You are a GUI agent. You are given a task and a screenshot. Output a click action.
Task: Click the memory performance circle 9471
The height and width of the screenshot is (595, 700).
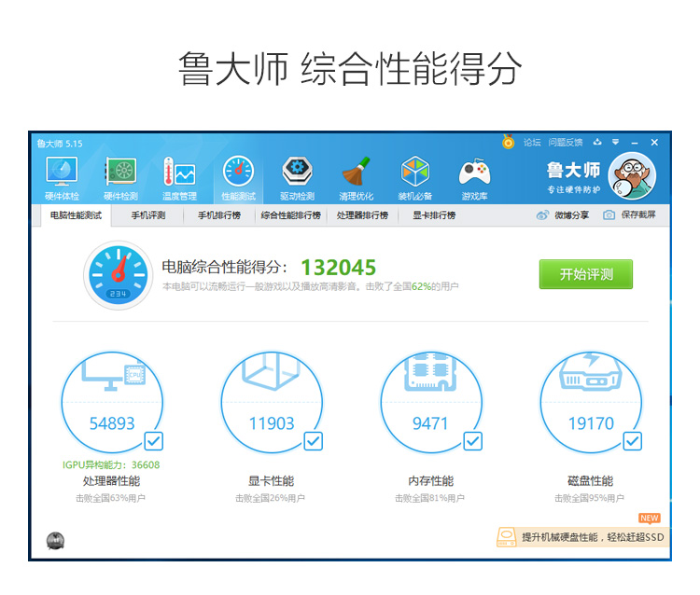pyautogui.click(x=431, y=402)
